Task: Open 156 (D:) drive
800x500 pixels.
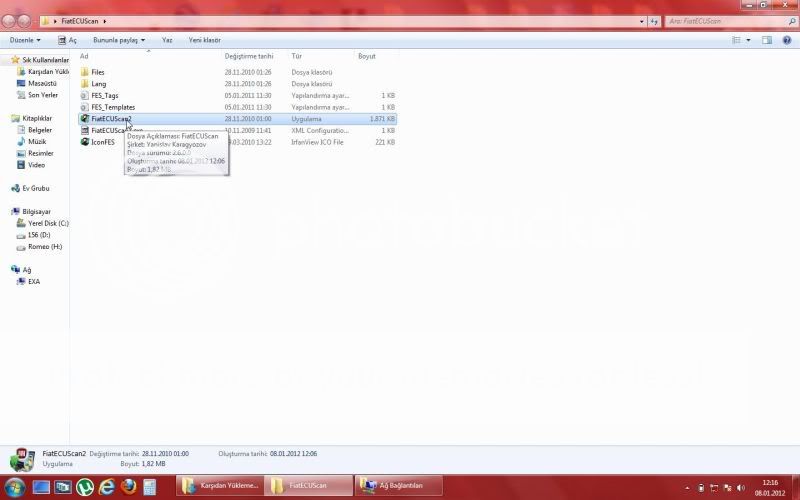Action: tap(34, 235)
